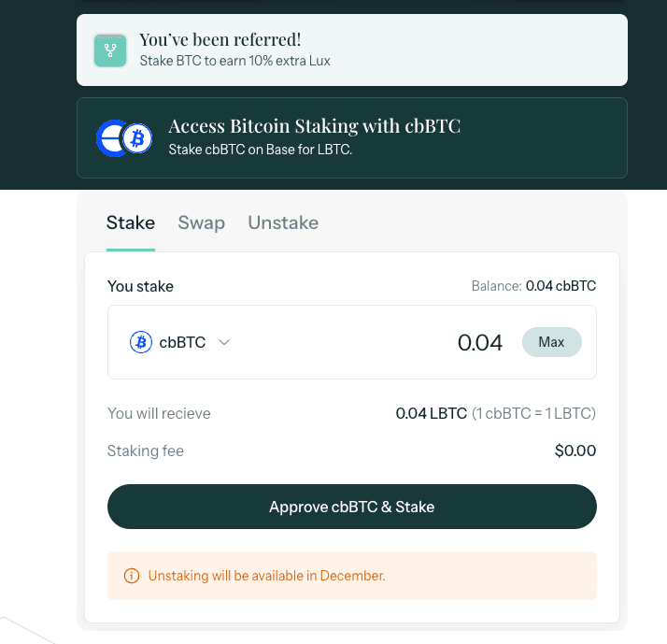Open the "Access Bitcoin Staking with cbBTC" banner
The image size is (667, 644).
(314, 126)
